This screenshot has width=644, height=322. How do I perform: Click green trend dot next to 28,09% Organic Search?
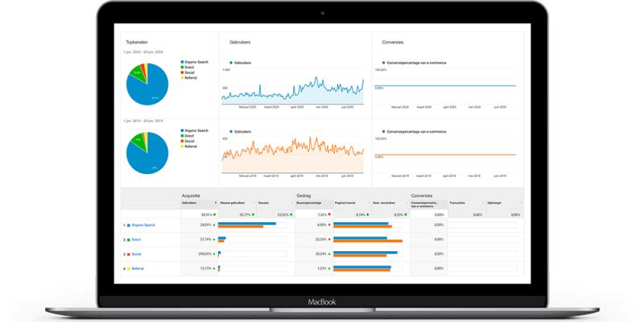(x=214, y=225)
